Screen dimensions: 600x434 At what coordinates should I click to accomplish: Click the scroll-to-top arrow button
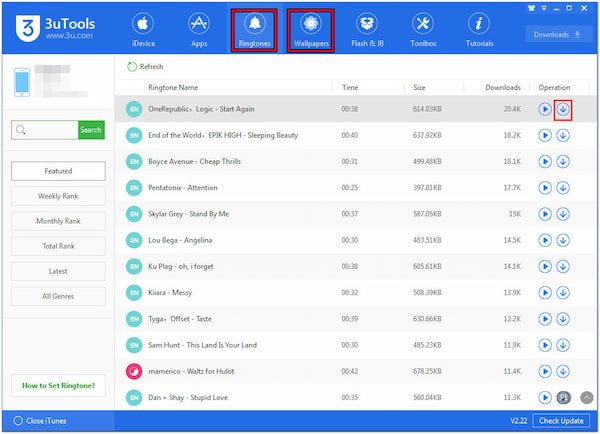587,398
